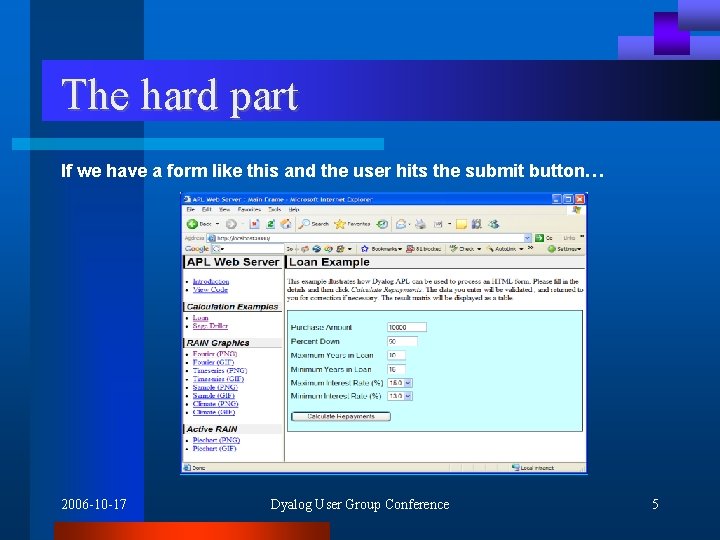Open the Piechart (PNG) link
The width and height of the screenshot is (720, 540).
click(216, 440)
